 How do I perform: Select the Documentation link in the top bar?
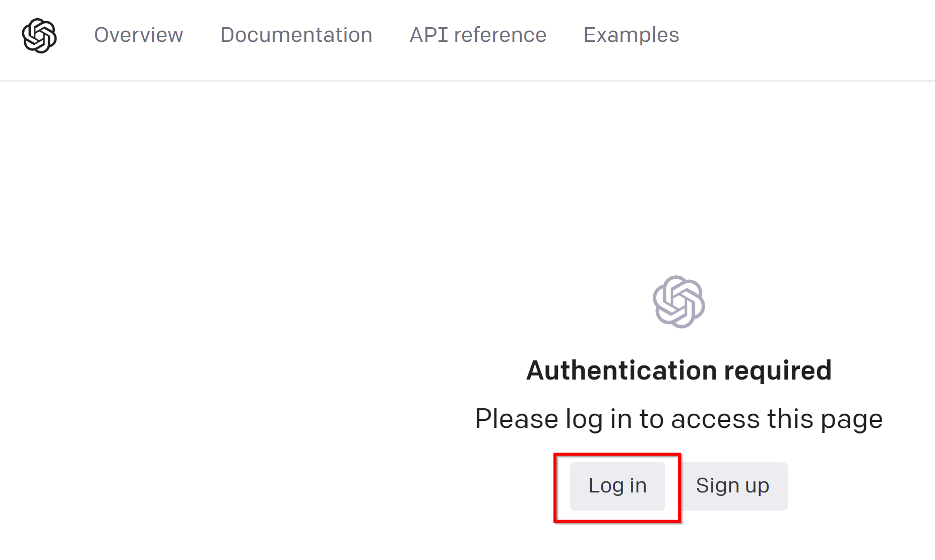(x=296, y=35)
